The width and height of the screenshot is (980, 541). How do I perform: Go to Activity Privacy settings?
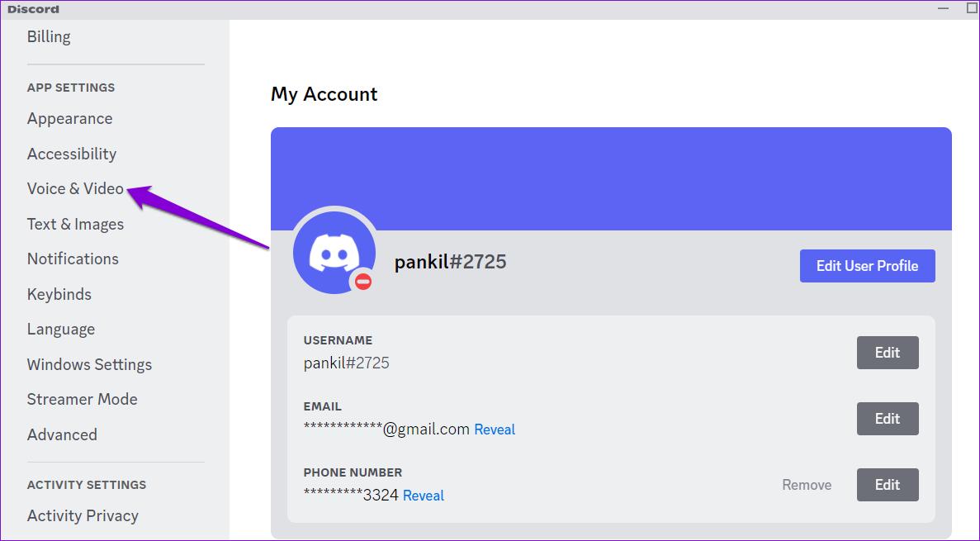tap(83, 515)
